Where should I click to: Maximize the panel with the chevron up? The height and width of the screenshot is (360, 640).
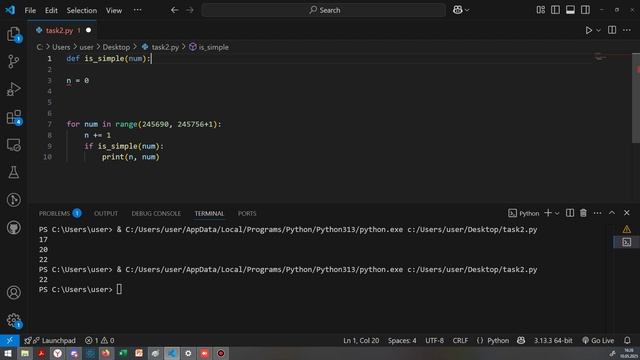pos(612,213)
